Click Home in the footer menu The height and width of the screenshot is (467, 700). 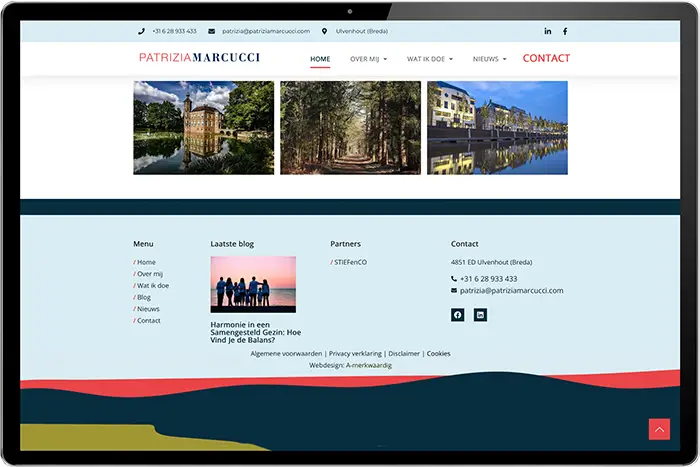tap(145, 262)
